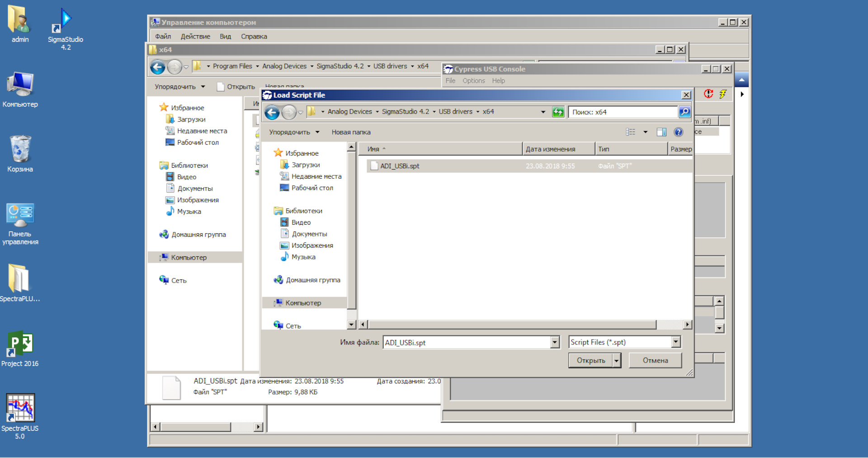Click Новая папка in Load Script File toolbar
The width and height of the screenshot is (868, 458).
(x=351, y=132)
